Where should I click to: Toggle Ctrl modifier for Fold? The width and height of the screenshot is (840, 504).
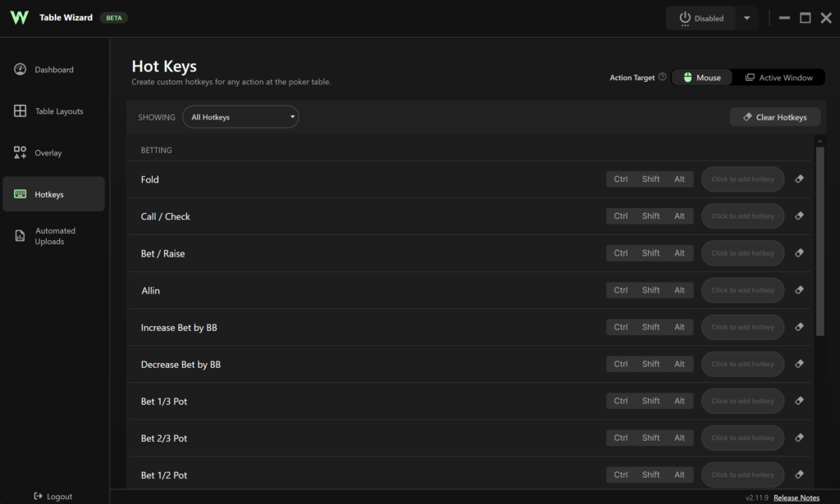[620, 179]
